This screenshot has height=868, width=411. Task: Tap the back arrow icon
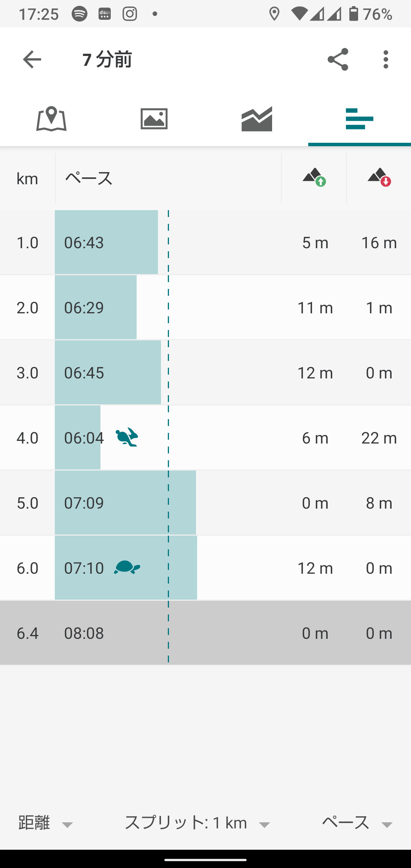click(x=32, y=59)
